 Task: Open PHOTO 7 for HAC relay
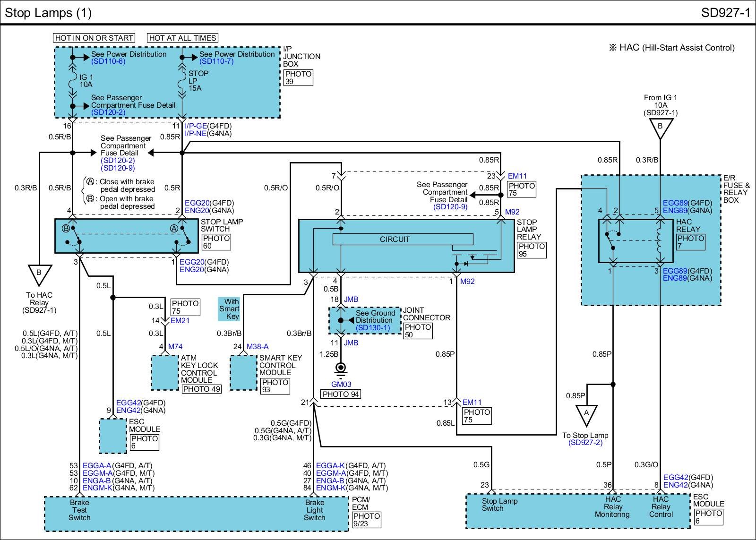pyautogui.click(x=690, y=242)
